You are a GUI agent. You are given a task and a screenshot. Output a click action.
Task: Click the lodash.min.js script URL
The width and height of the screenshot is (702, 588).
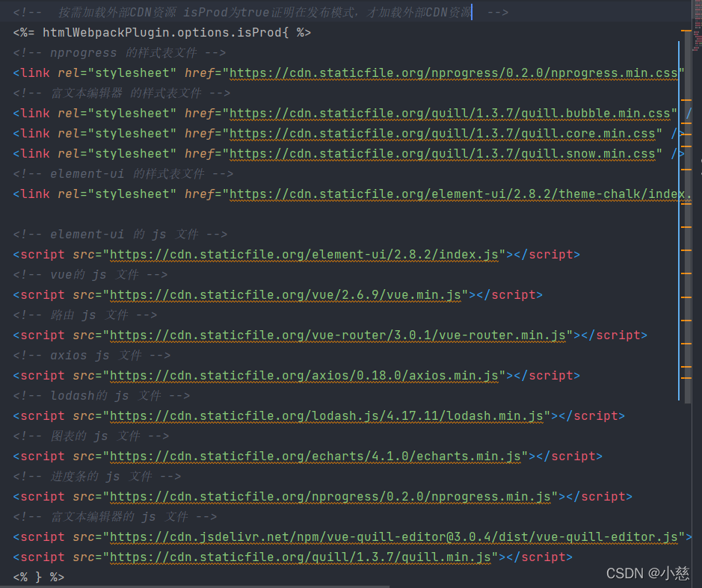coord(327,415)
